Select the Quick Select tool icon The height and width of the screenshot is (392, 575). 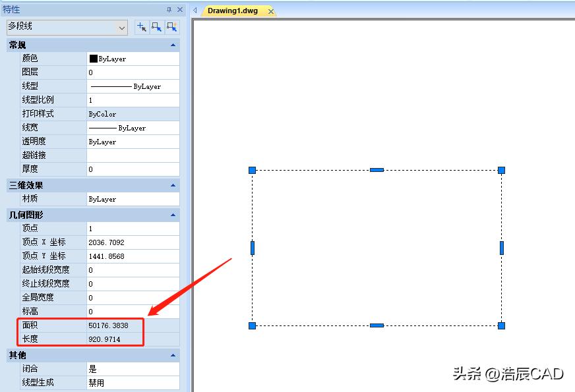172,27
